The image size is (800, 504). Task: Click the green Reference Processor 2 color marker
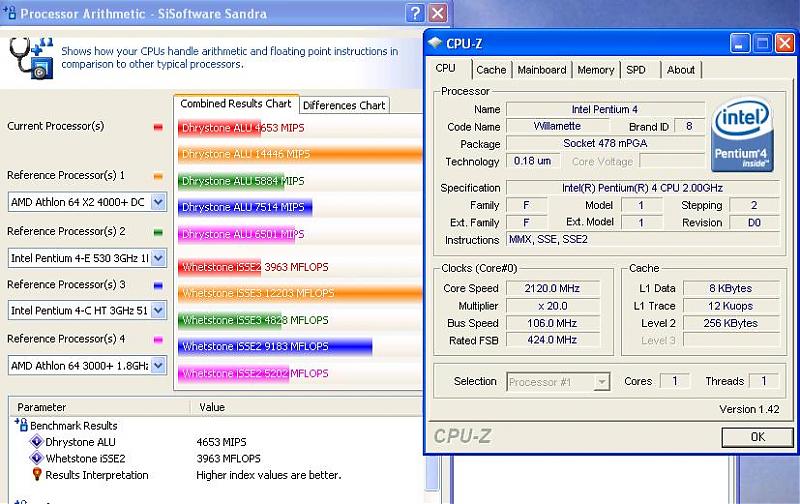[158, 233]
